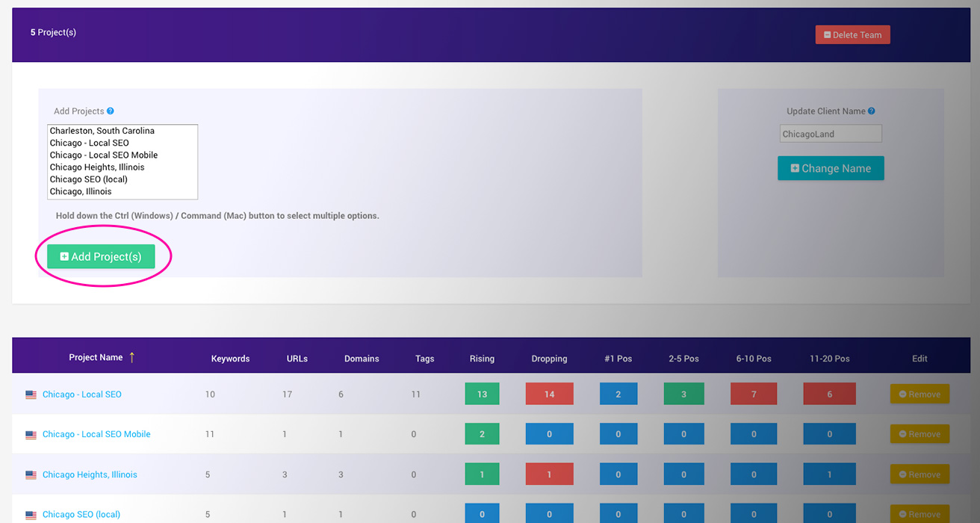Sort the table by Keywords column

[230, 359]
